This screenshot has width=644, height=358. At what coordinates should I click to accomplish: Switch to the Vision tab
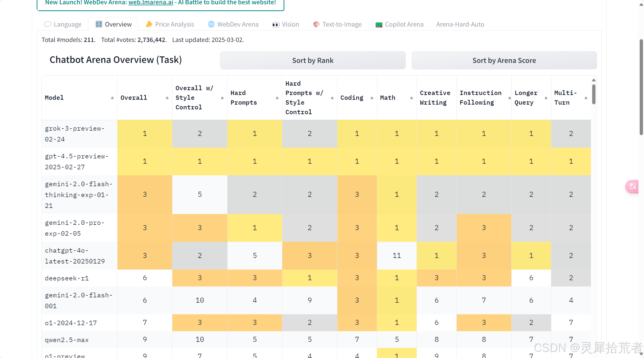285,24
